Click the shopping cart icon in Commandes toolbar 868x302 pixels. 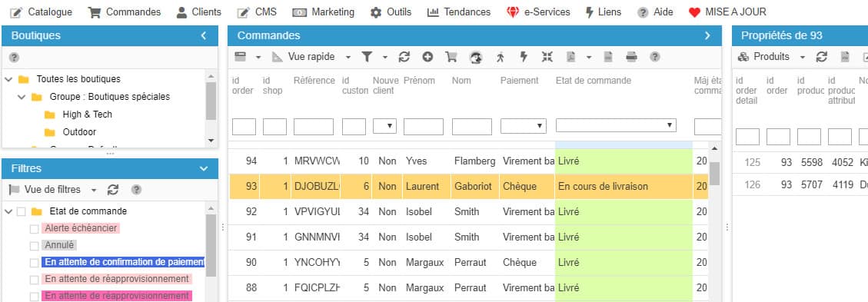coord(451,57)
